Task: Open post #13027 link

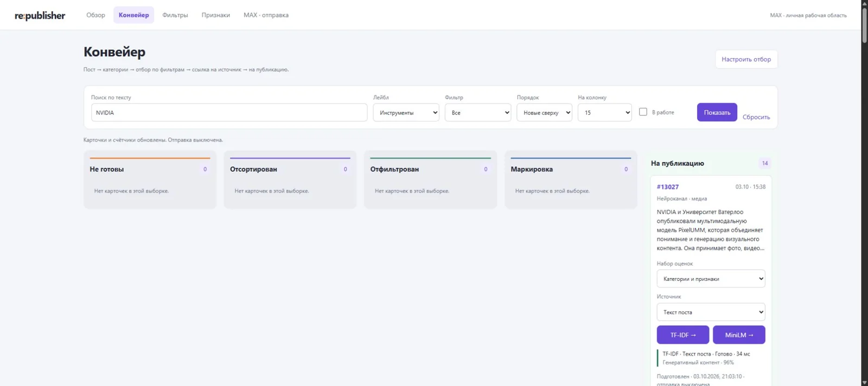Action: coord(668,187)
